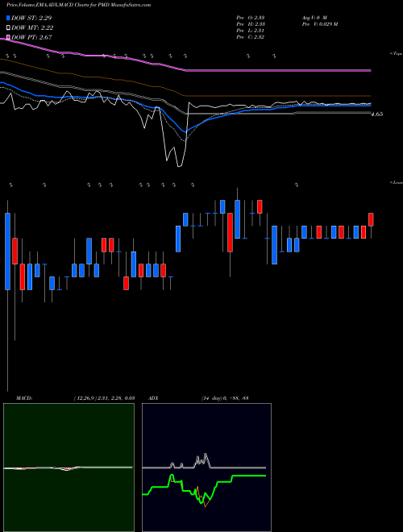Click the 'Pre O: 2.33' open value
The width and height of the screenshot is (403, 532).
tap(251, 18)
